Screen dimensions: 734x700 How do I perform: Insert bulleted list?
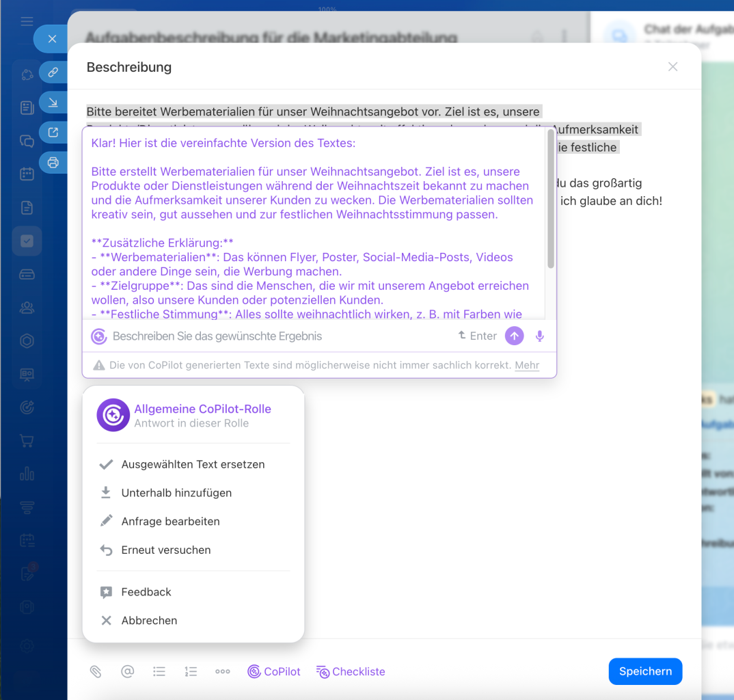(159, 672)
